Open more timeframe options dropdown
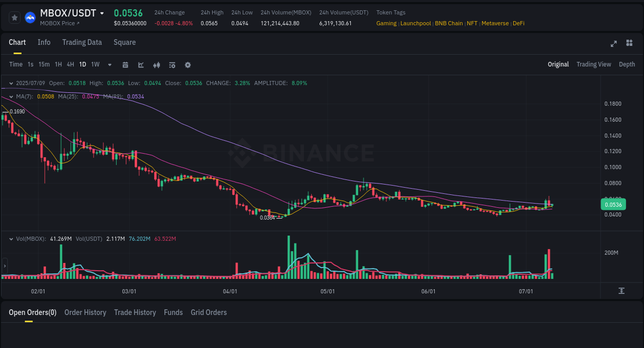The width and height of the screenshot is (644, 348). coord(109,64)
